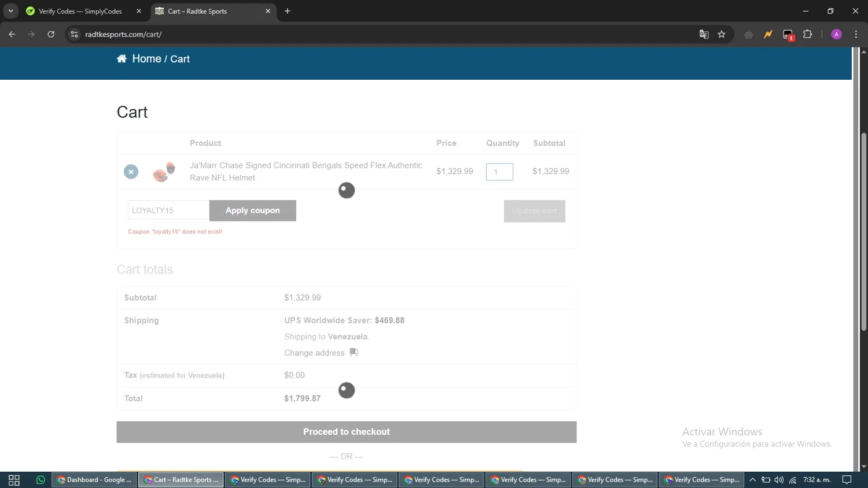Click the battery icon in system tray
Image resolution: width=868 pixels, height=488 pixels.
[x=766, y=480]
